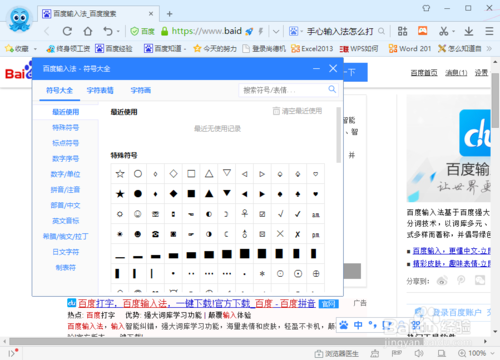Open a new browser tab
500x360 pixels.
click(169, 14)
